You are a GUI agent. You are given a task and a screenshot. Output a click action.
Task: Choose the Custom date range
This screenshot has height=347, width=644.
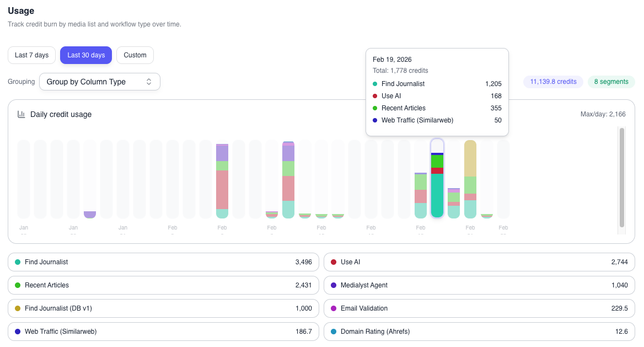[x=135, y=55]
